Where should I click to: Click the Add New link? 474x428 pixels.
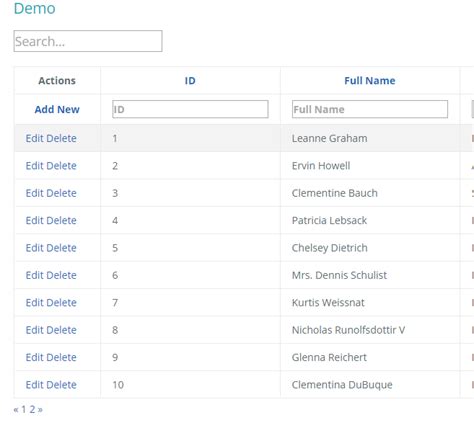coord(57,109)
